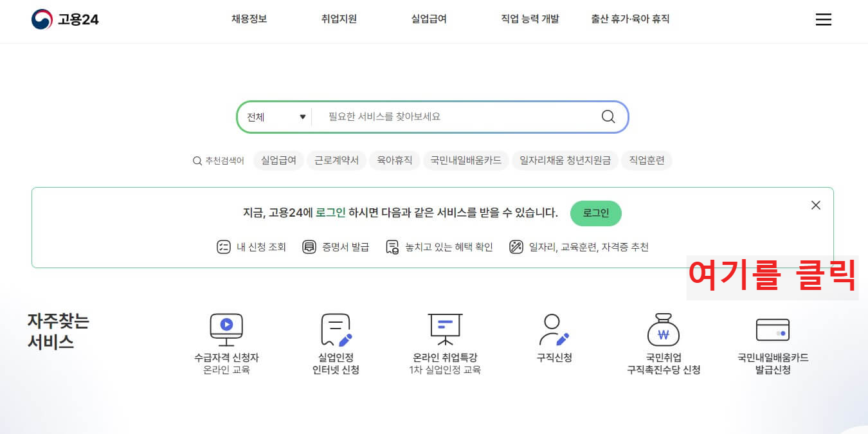This screenshot has height=434, width=868.
Task: Select the 직업훈련 recommended keyword
Action: [x=647, y=160]
